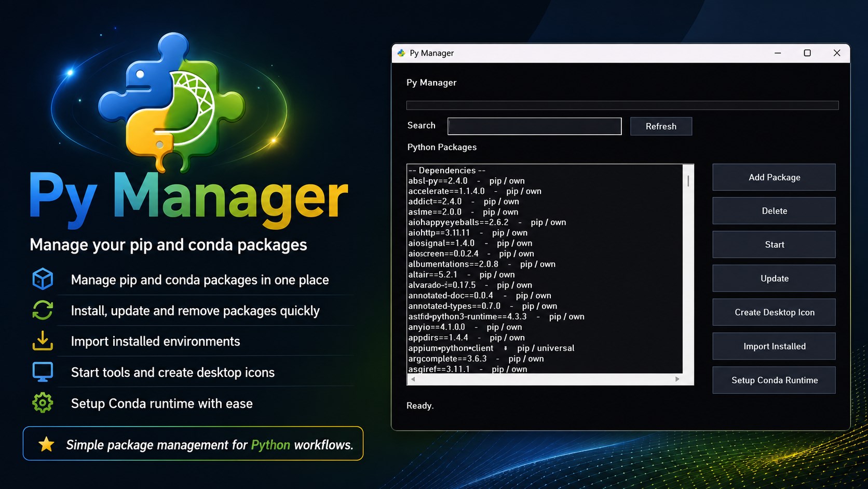This screenshot has height=489, width=868.
Task: Click the Import Installed button
Action: pyautogui.click(x=774, y=346)
